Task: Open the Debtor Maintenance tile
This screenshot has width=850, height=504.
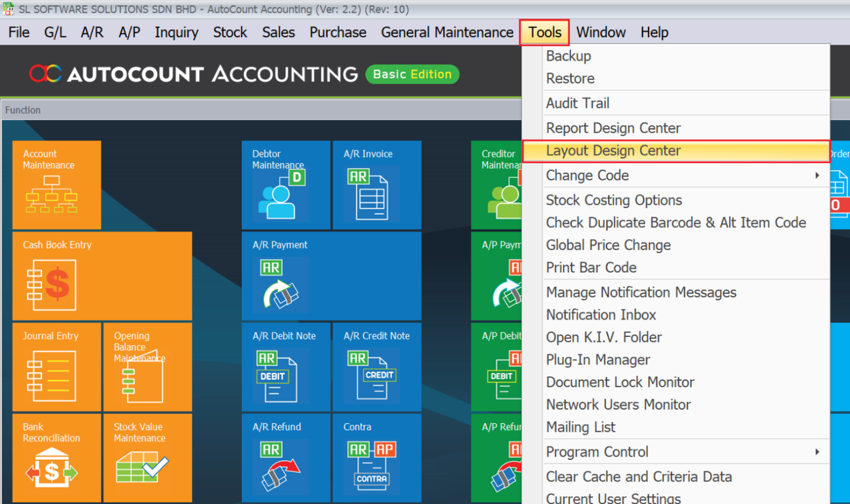Action: (286, 185)
